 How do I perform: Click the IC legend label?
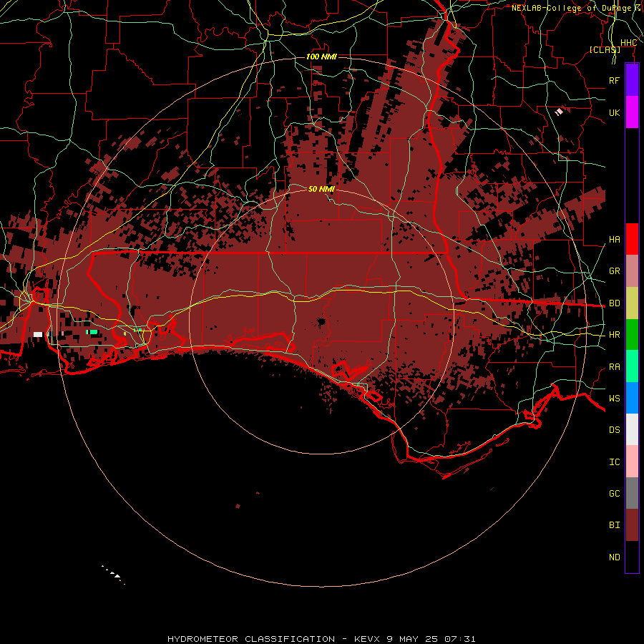tap(615, 462)
